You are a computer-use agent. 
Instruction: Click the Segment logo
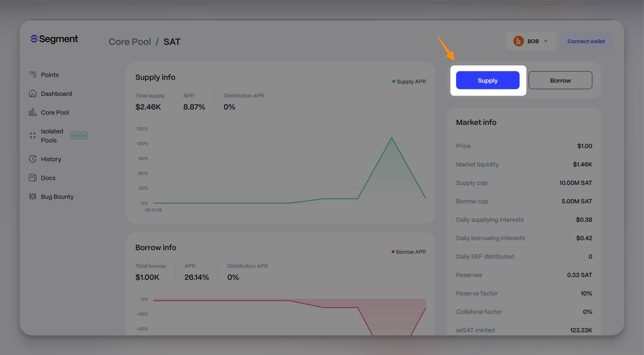coord(54,39)
